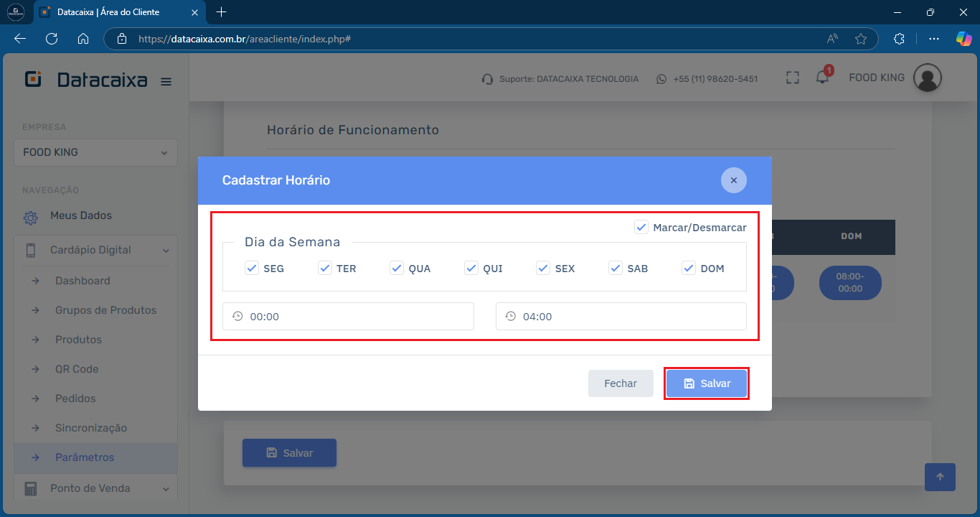Toggle the QUA weekday checkbox
Viewport: 980px width, 517px height.
click(397, 268)
